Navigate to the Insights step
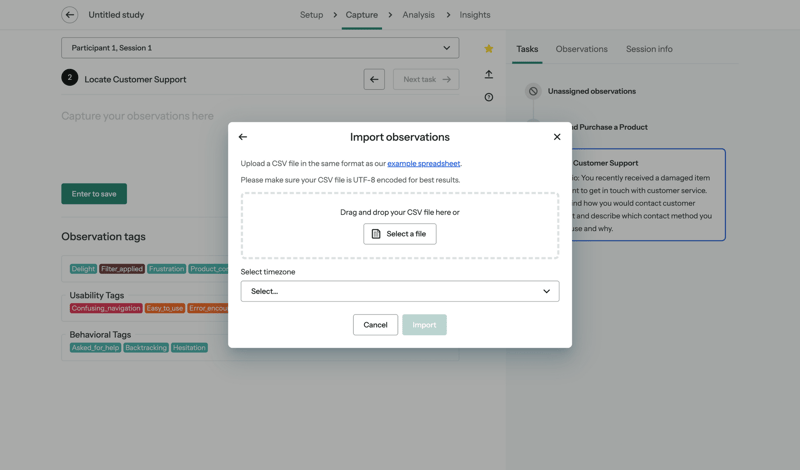800x470 pixels. coord(475,15)
